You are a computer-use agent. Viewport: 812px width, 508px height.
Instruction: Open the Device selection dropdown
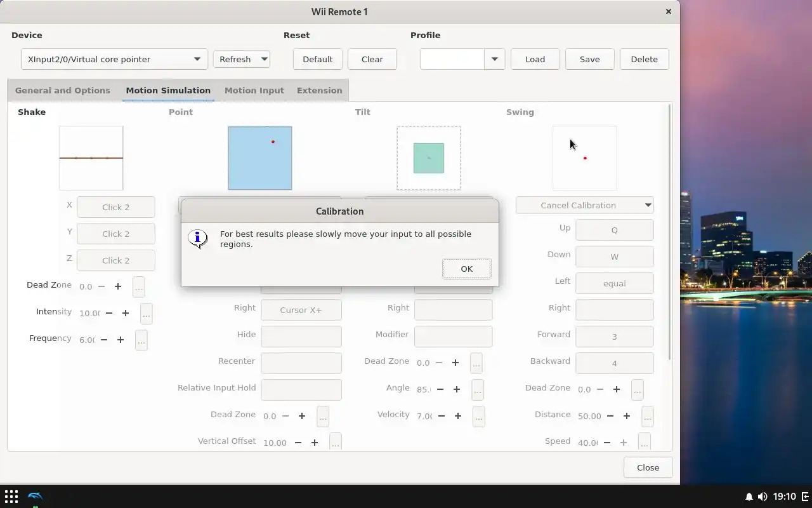[x=114, y=59]
